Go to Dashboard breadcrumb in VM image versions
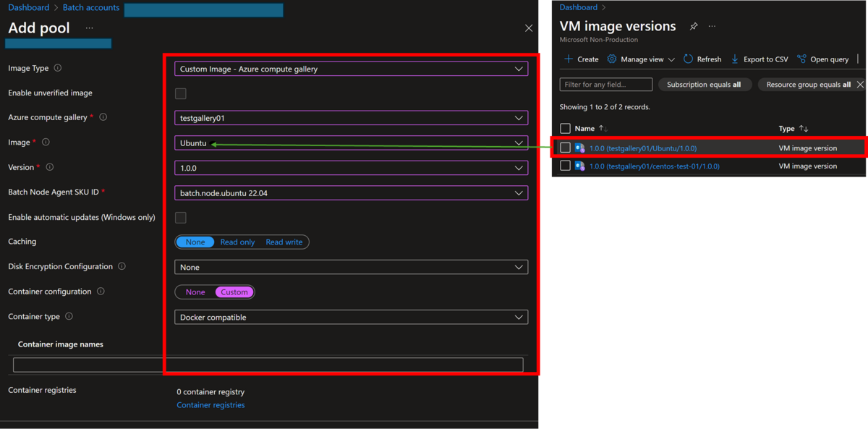The height and width of the screenshot is (429, 868). click(x=579, y=7)
